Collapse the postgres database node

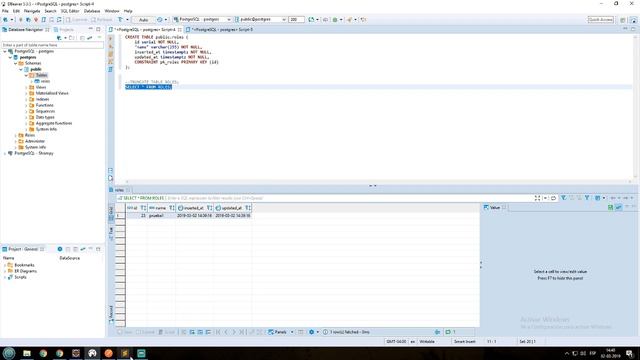tap(10, 58)
